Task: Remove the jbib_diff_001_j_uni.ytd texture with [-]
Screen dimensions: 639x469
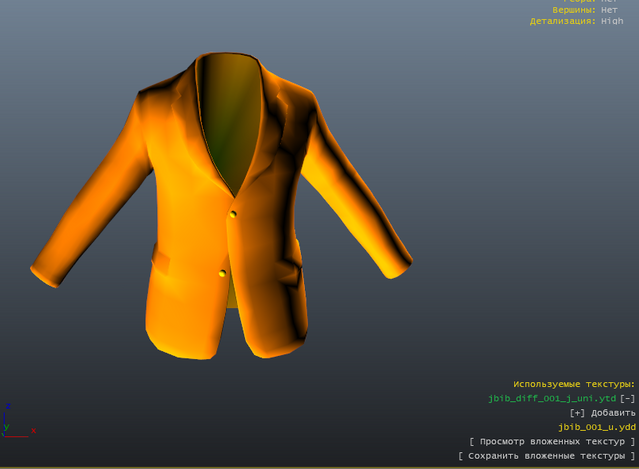Action: (627, 398)
